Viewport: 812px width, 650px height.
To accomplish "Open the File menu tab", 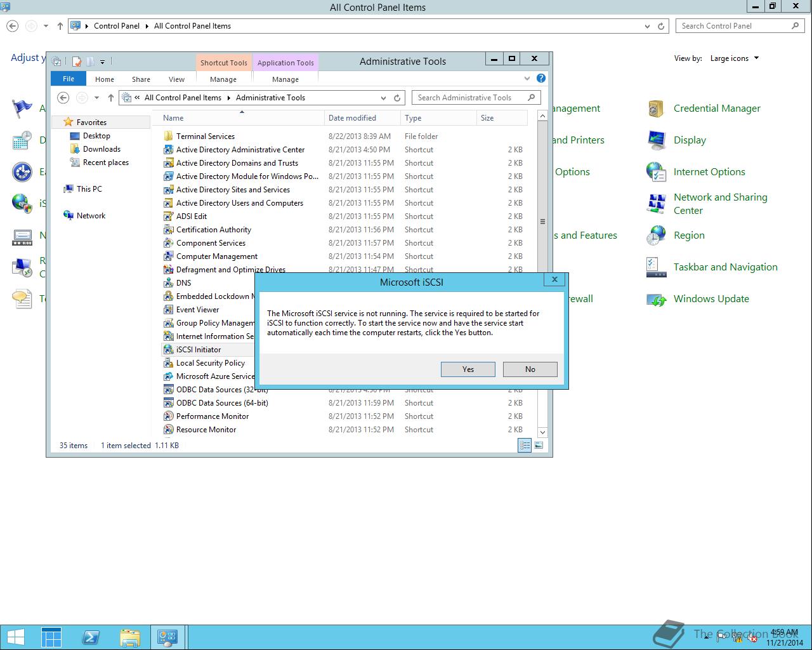I will (69, 79).
